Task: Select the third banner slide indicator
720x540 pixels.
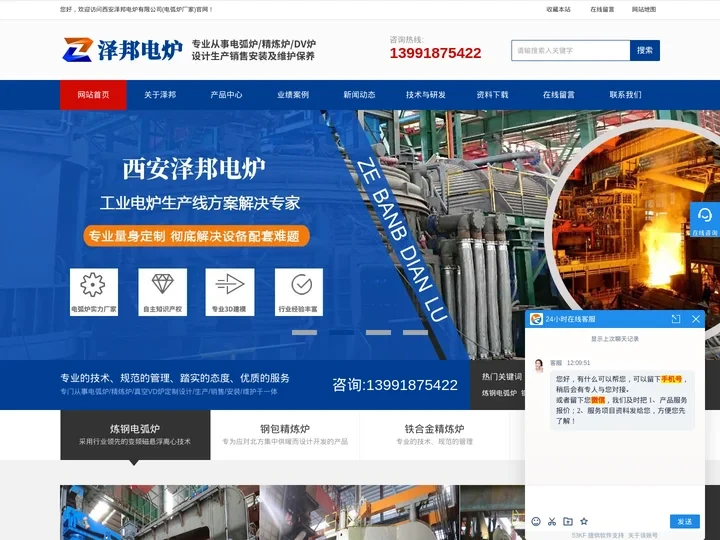Action: click(378, 332)
